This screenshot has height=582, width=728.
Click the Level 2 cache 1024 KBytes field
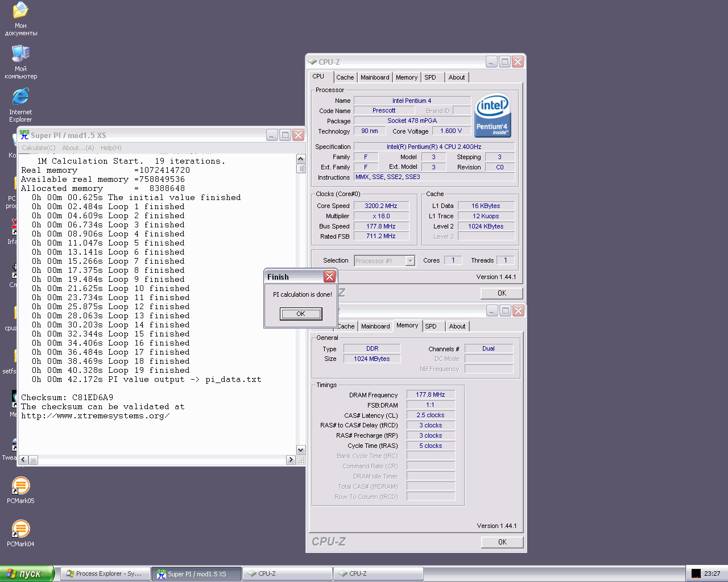click(486, 226)
